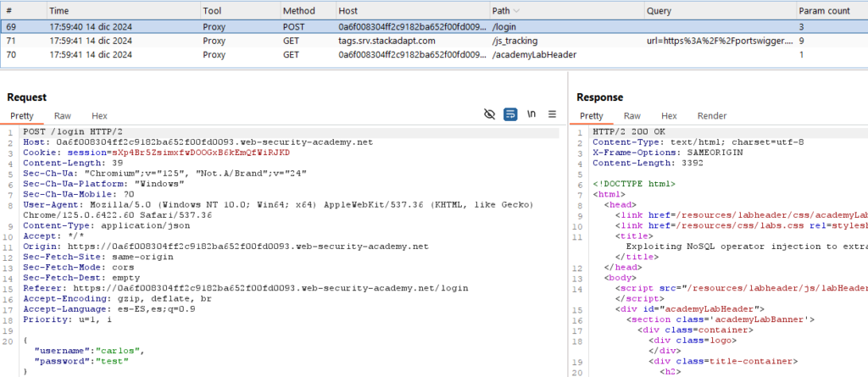Click the "test" password value in body
Screen dimensions: 868x377
click(113, 361)
